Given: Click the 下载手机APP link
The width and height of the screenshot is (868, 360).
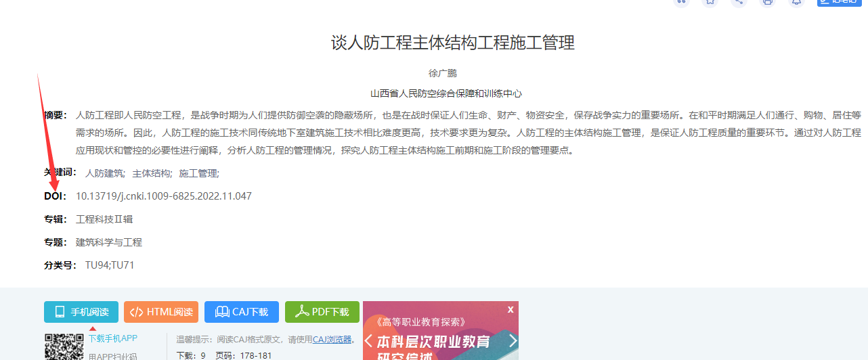Looking at the screenshot, I should pos(113,338).
